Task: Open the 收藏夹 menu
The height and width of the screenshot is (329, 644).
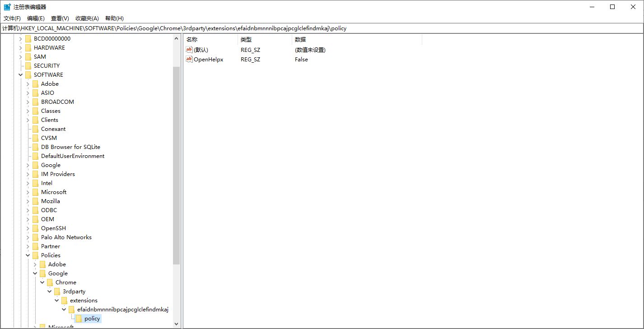Action: click(x=86, y=18)
